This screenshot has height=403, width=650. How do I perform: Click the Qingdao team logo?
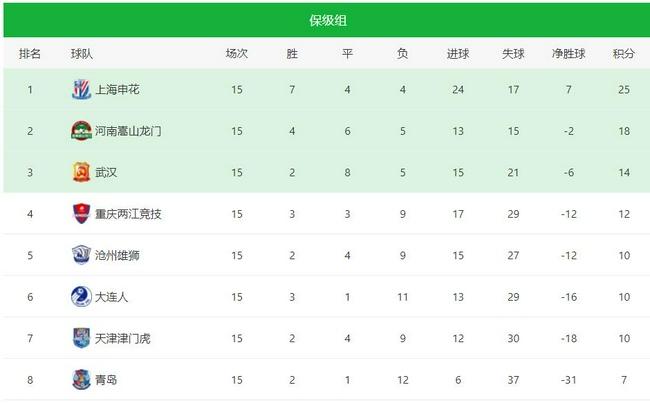point(80,379)
